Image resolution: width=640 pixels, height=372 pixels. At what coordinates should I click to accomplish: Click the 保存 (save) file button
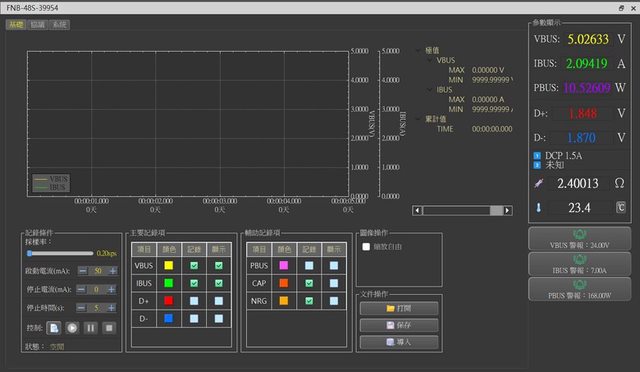click(399, 325)
